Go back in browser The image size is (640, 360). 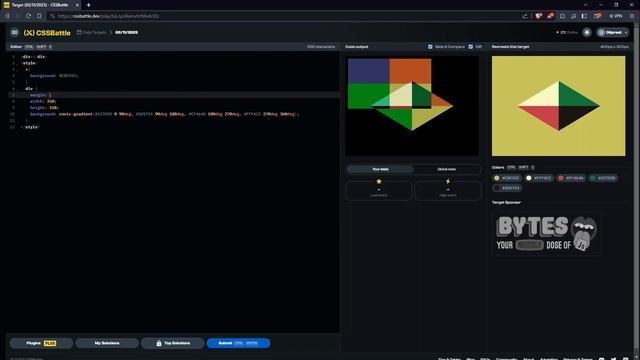coord(7,16)
